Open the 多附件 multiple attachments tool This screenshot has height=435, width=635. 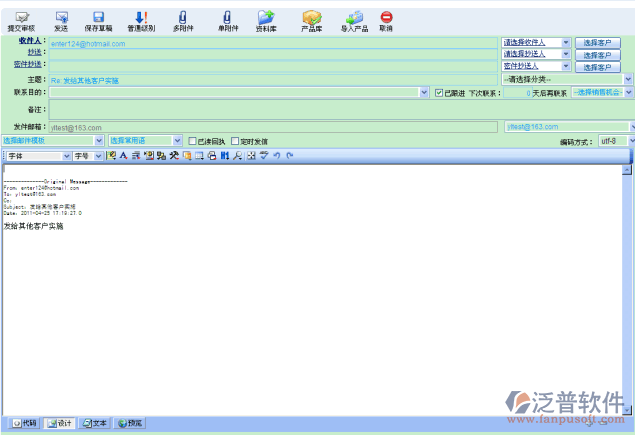click(x=182, y=18)
